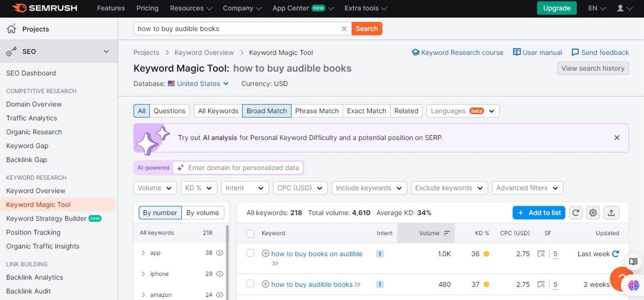This screenshot has height=300, width=644.
Task: Open the KD % filter dropdown
Action: (x=199, y=188)
